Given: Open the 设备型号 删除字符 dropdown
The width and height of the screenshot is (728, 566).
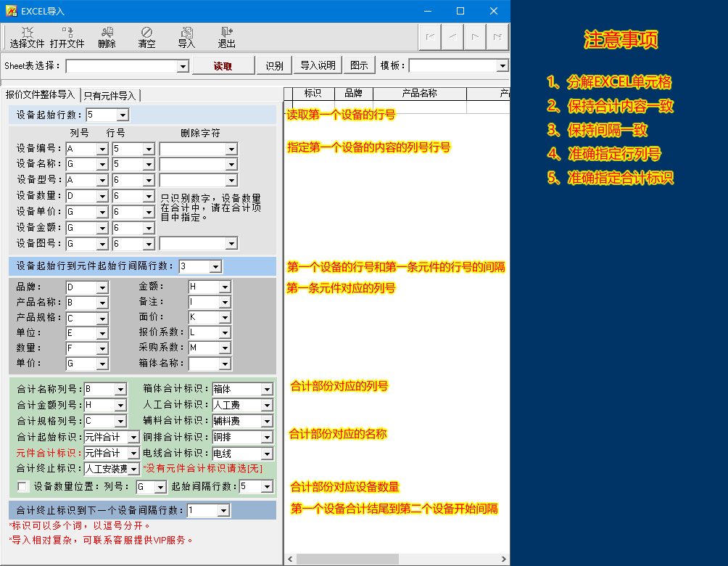Looking at the screenshot, I should 231,180.
